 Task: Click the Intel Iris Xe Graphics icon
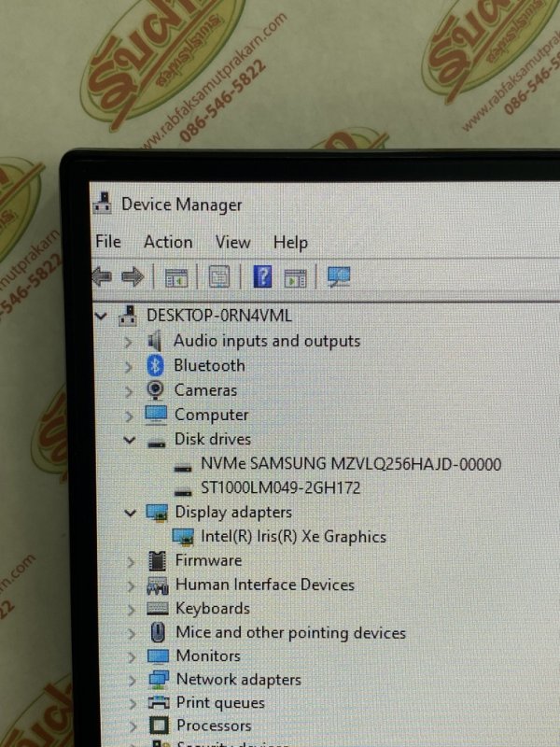tap(183, 537)
